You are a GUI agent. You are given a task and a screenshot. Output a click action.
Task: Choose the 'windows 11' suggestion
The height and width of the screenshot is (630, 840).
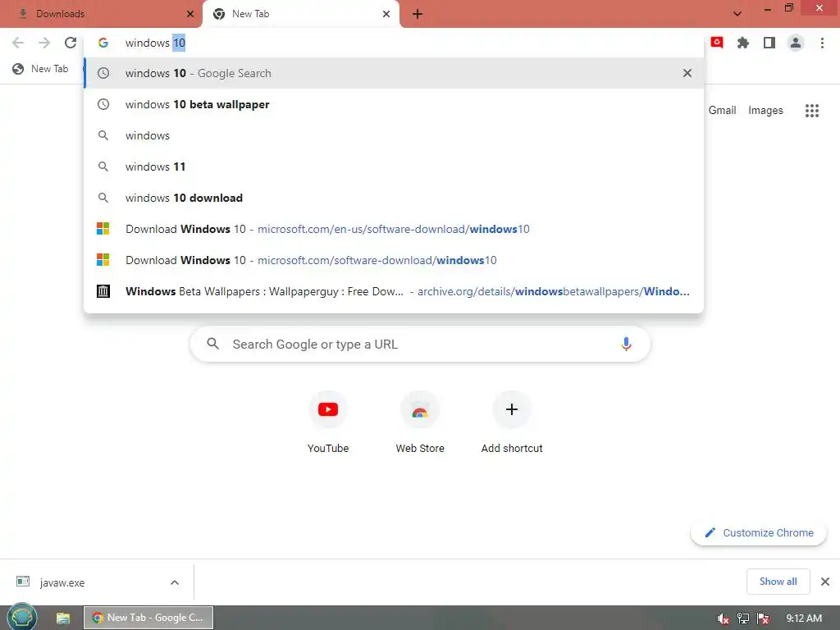coord(394,167)
